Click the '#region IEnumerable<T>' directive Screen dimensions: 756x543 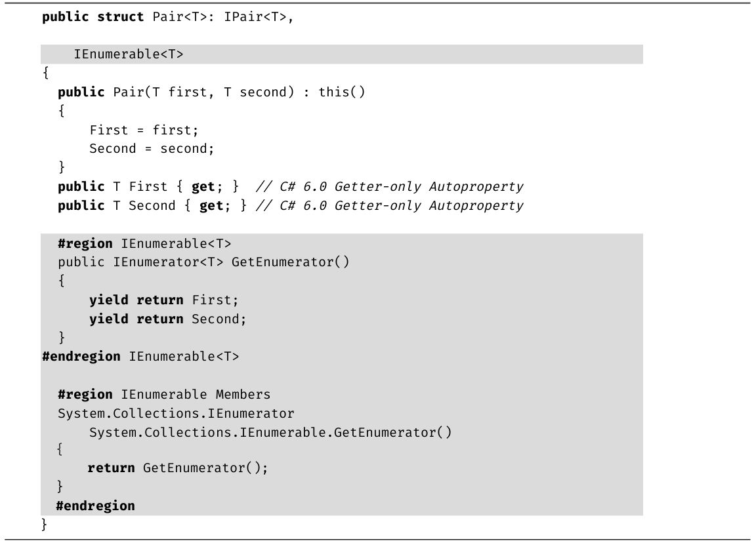144,244
